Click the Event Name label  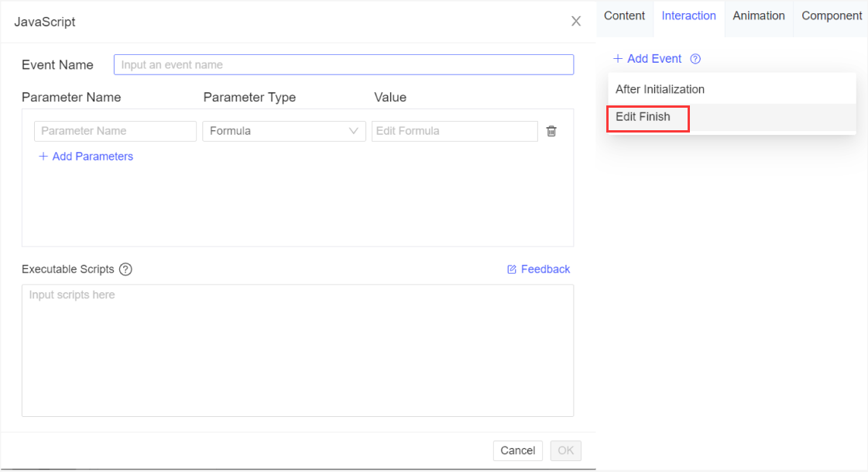(57, 65)
